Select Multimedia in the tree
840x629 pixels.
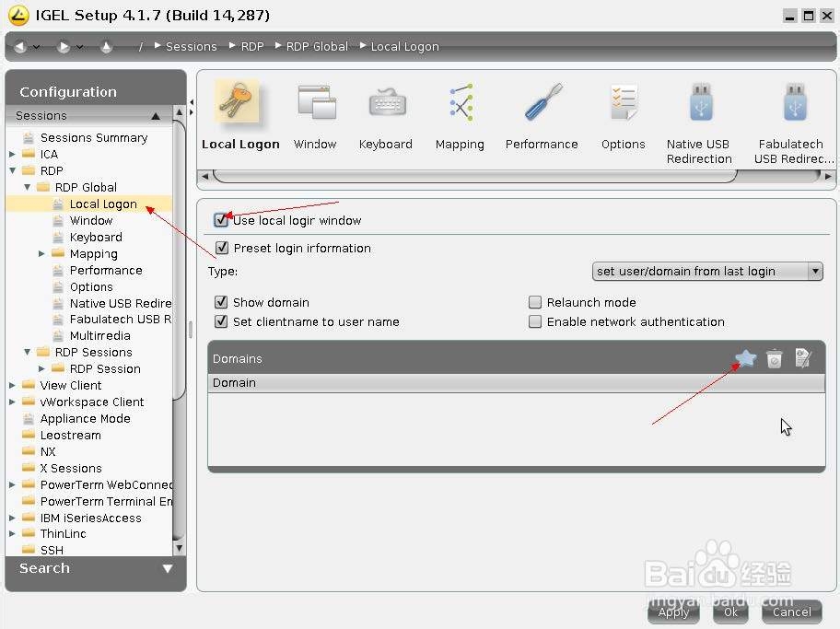tap(100, 336)
